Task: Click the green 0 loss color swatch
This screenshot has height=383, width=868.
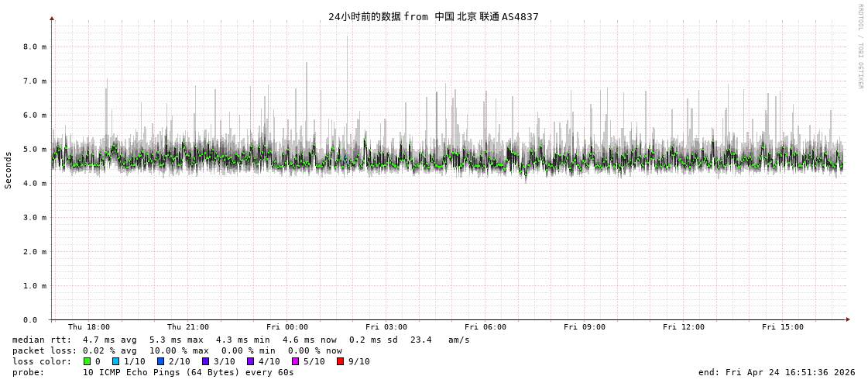Action: click(87, 361)
